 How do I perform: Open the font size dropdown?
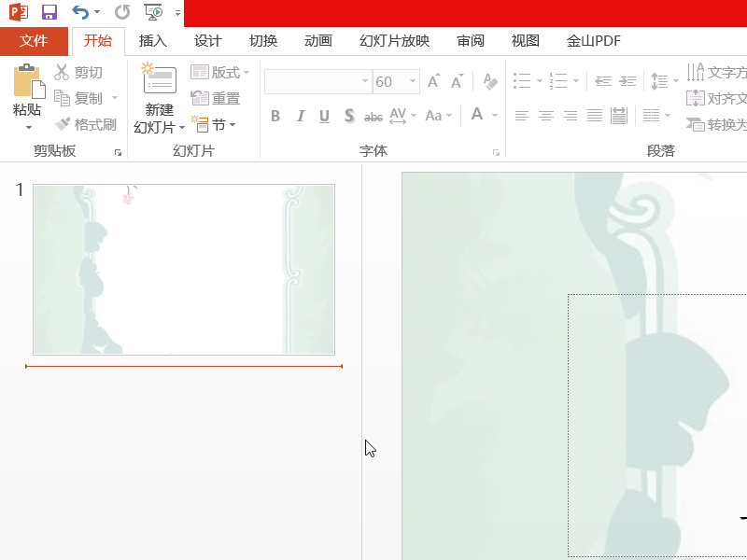click(x=411, y=82)
